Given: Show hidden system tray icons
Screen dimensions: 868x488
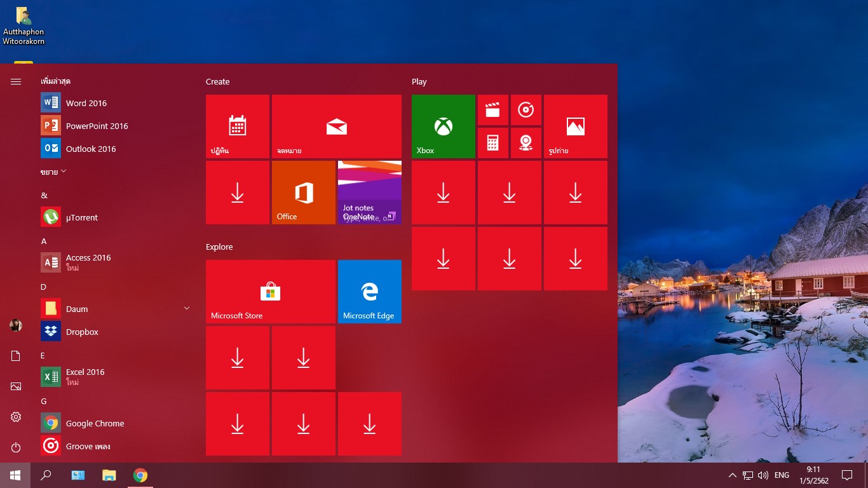Looking at the screenshot, I should 732,475.
